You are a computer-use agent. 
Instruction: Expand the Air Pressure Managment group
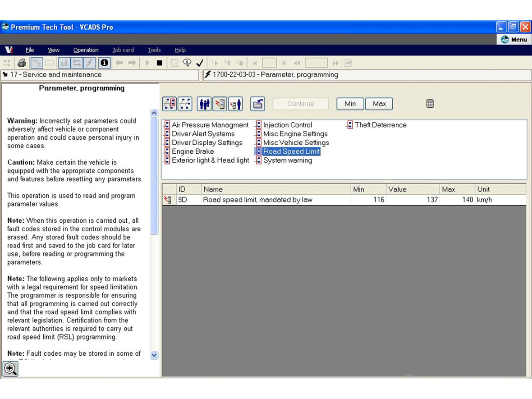coord(210,125)
